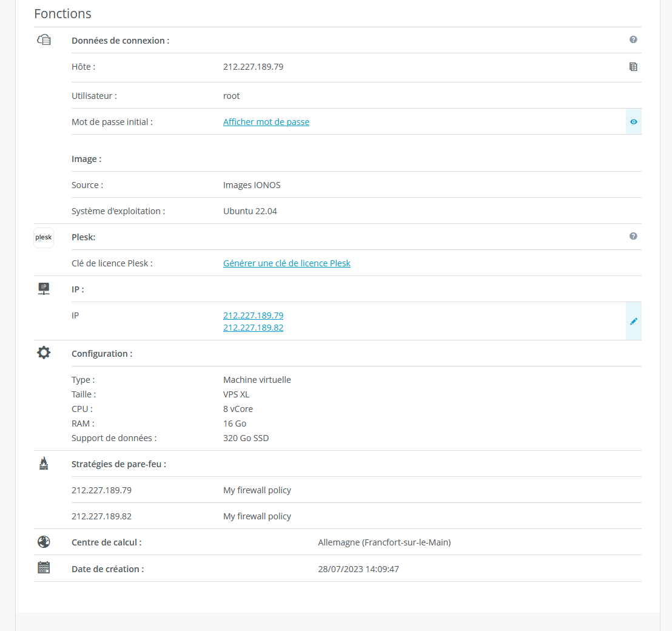Viewport: 672px width, 631px height.
Task: Click the Système d'exploitation label
Action: click(x=118, y=211)
